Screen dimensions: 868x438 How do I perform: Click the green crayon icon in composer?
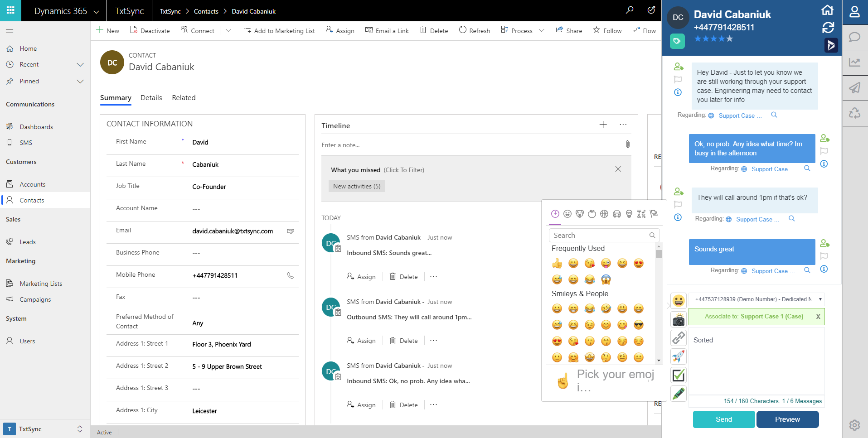point(678,394)
